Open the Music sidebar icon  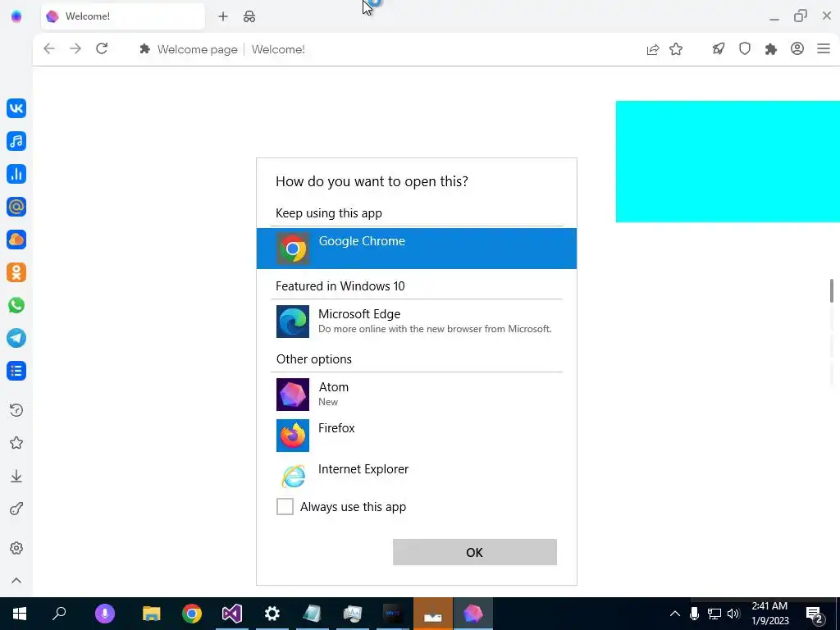coord(16,141)
